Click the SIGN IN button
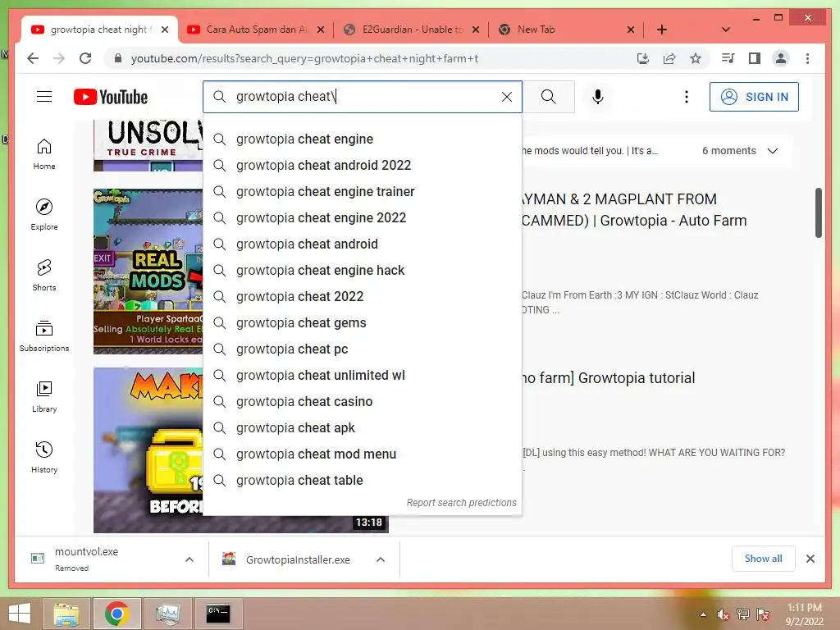 click(754, 97)
